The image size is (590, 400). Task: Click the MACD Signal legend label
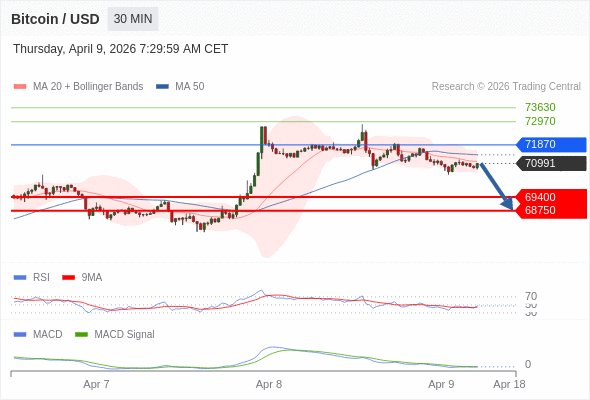pos(124,335)
